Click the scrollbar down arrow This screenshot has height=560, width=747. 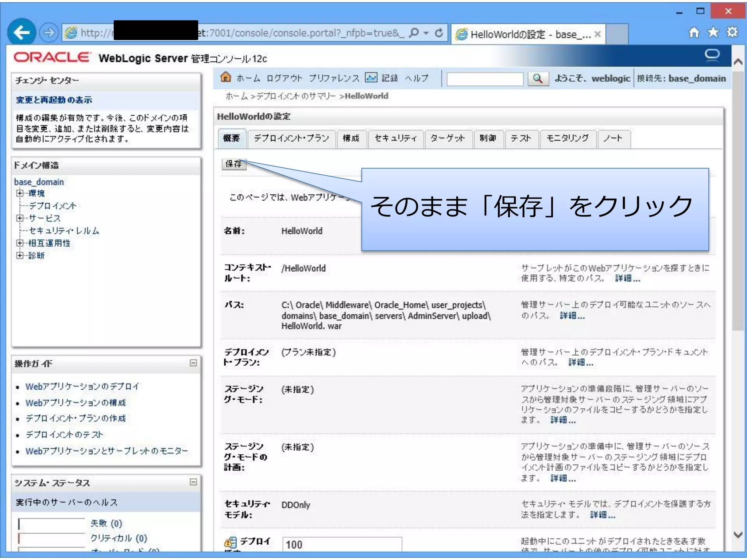tap(738, 535)
